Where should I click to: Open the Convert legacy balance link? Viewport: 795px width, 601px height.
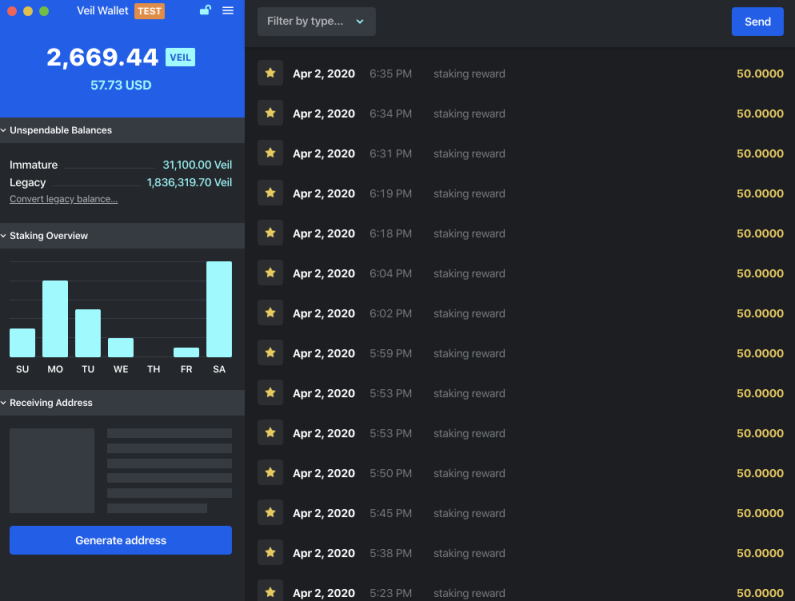(x=63, y=199)
